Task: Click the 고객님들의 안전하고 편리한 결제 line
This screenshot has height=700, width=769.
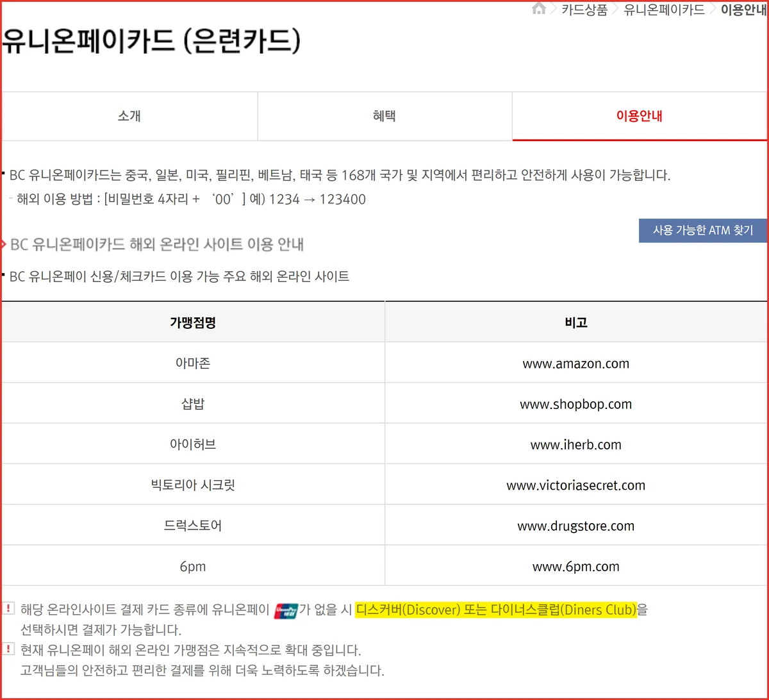Action: [203, 671]
